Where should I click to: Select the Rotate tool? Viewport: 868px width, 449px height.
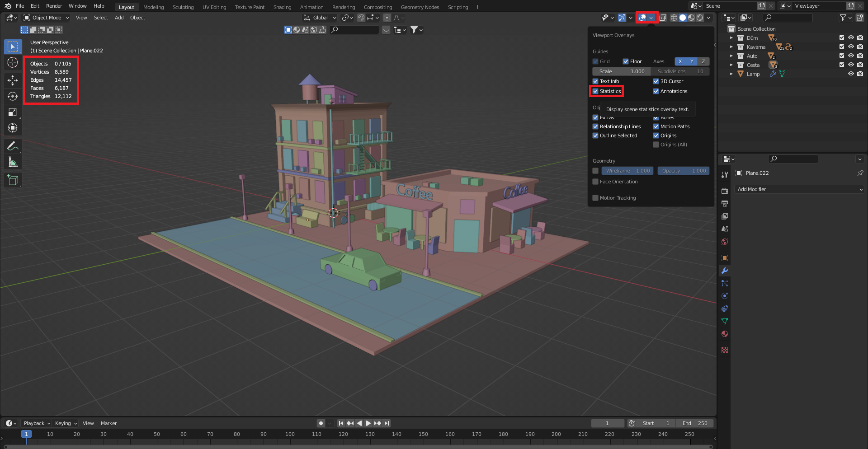pyautogui.click(x=13, y=96)
